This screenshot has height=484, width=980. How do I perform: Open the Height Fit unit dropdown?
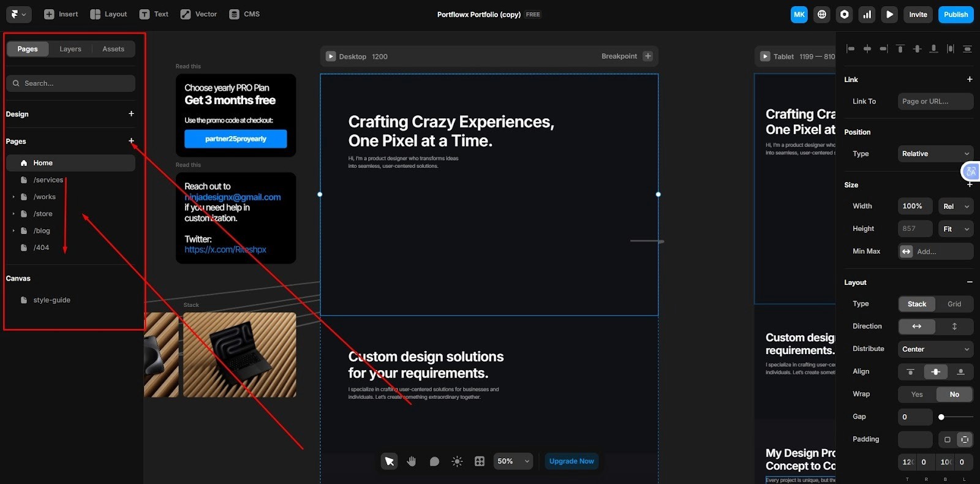(x=956, y=229)
